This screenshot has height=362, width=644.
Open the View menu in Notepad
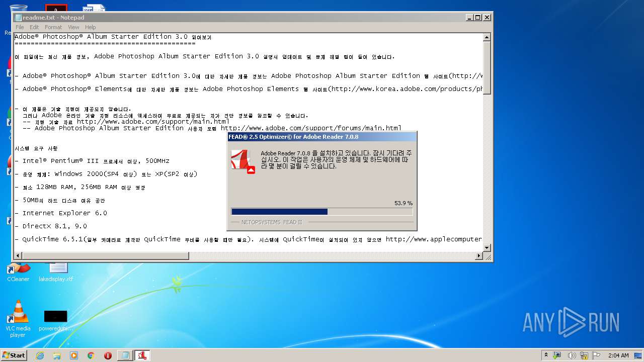coord(73,27)
